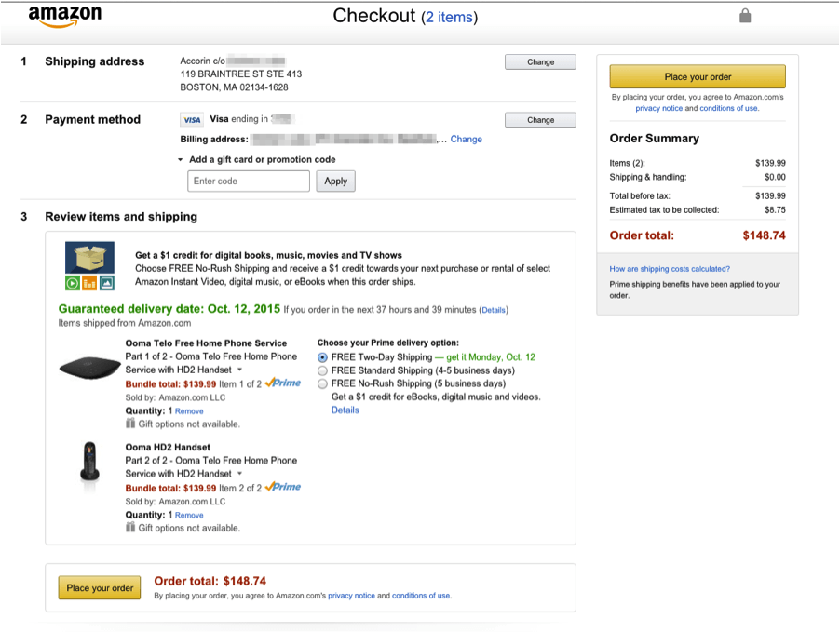Click the promotion code input field
This screenshot has height=632, width=840.
249,181
